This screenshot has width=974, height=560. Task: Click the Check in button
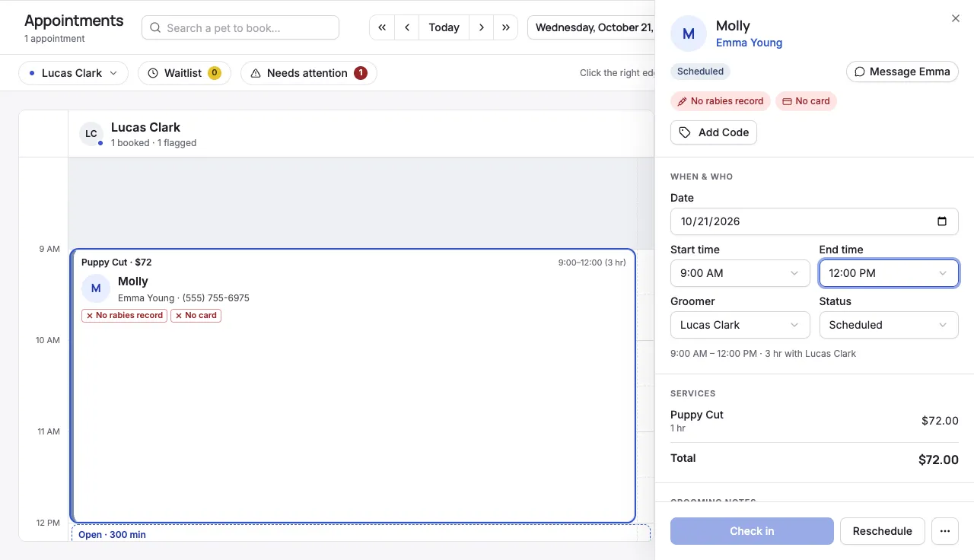(x=752, y=531)
